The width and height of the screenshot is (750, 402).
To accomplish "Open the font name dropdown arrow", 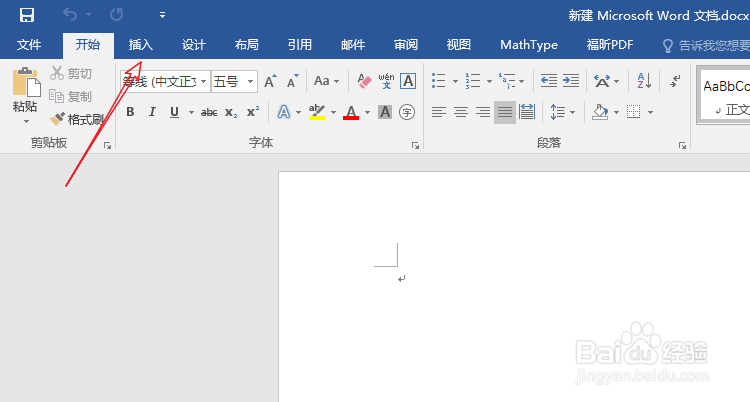I will [204, 81].
